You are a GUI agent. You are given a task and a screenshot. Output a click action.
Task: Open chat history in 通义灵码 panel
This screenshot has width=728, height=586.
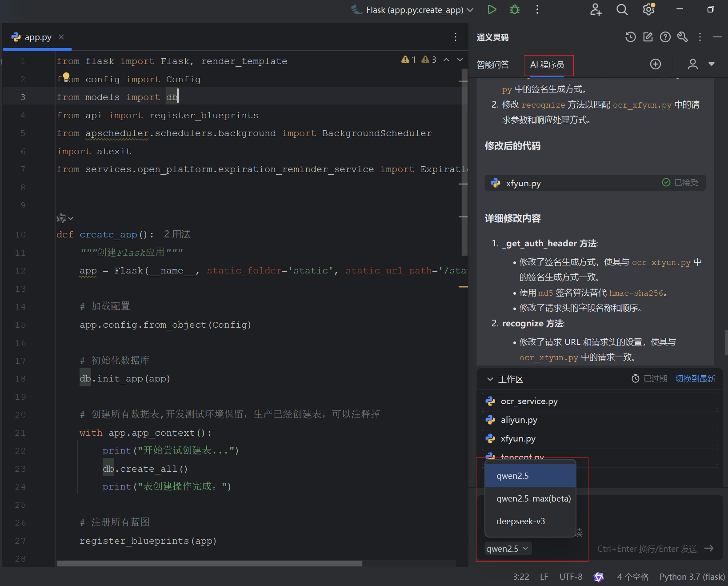point(630,37)
